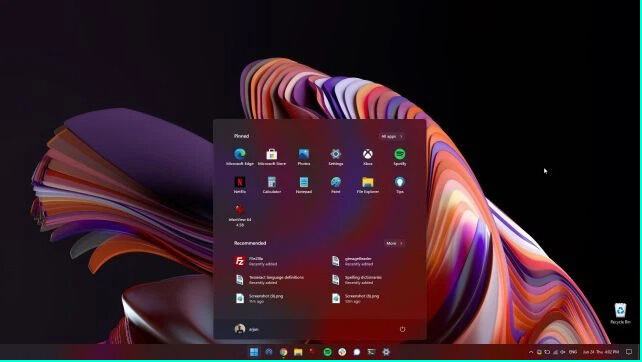The image size is (642, 362).
Task: Open the Tips app
Action: click(x=400, y=185)
